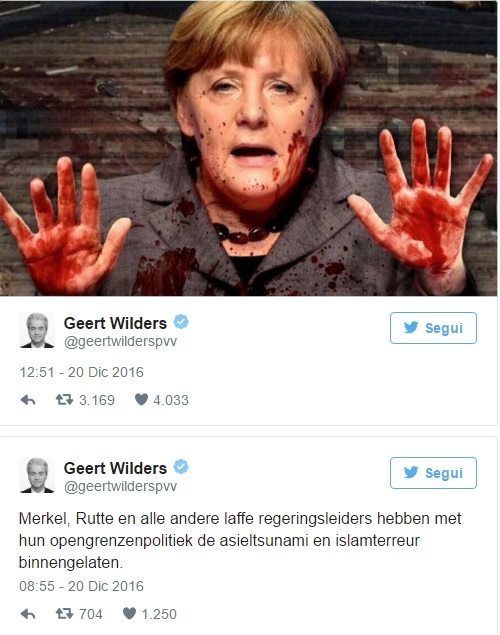Screen dimensions: 500x635
Task: Reply to the 08:55 tweet
Action: pyautogui.click(x=28, y=614)
